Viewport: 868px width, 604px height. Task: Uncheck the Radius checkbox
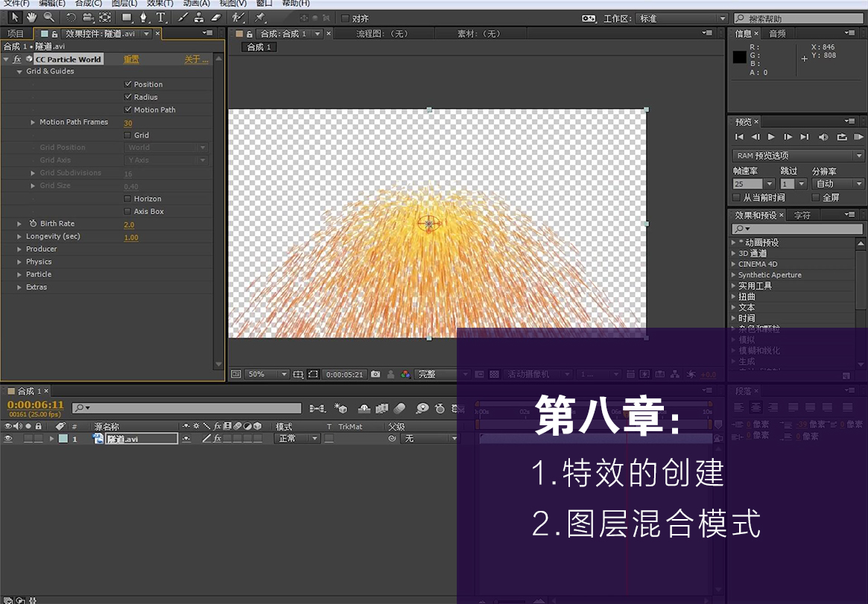tap(128, 97)
